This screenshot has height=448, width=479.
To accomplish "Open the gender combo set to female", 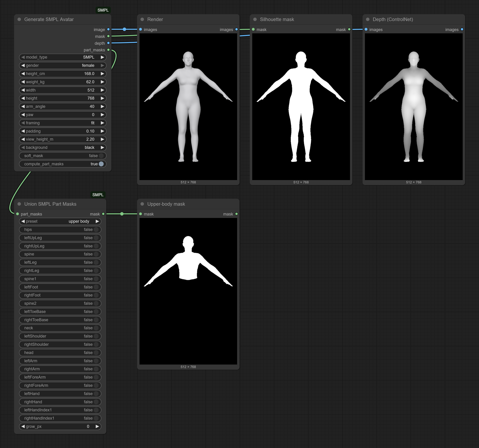I will pos(63,65).
